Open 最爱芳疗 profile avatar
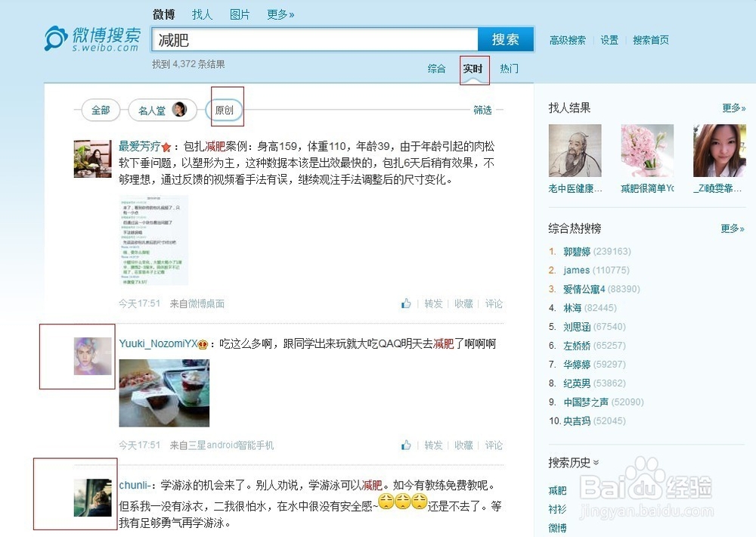Viewport: 756px width, 537px height. (x=92, y=159)
